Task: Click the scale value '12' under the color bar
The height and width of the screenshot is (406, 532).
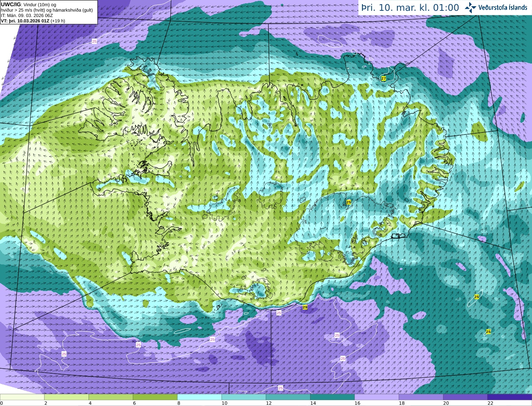Action: coord(269,403)
